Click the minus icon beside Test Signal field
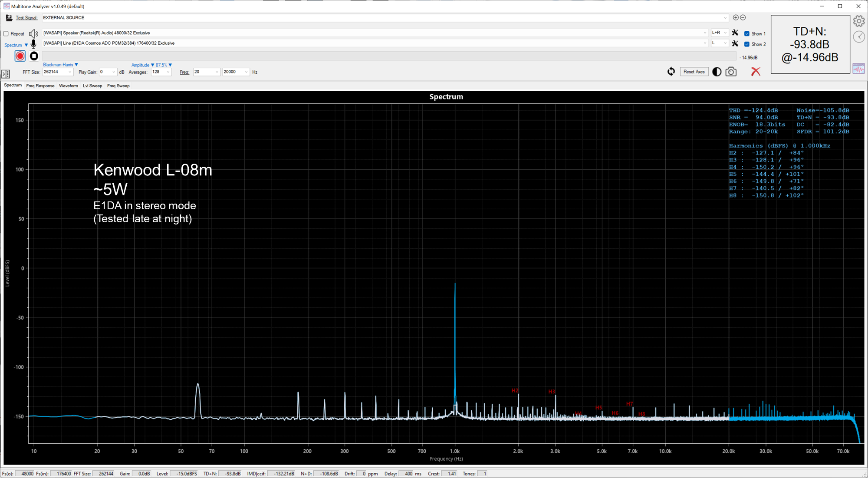Screen dimensions: 868x478 coord(743,17)
